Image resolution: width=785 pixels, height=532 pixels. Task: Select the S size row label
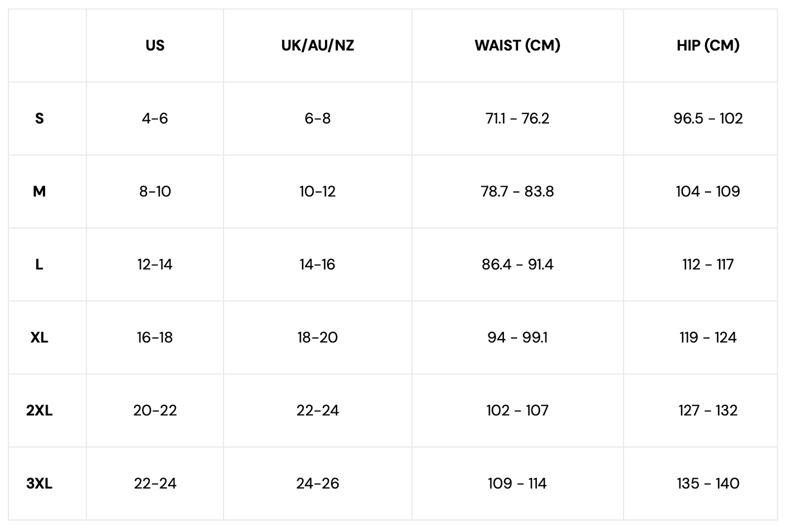(x=39, y=119)
